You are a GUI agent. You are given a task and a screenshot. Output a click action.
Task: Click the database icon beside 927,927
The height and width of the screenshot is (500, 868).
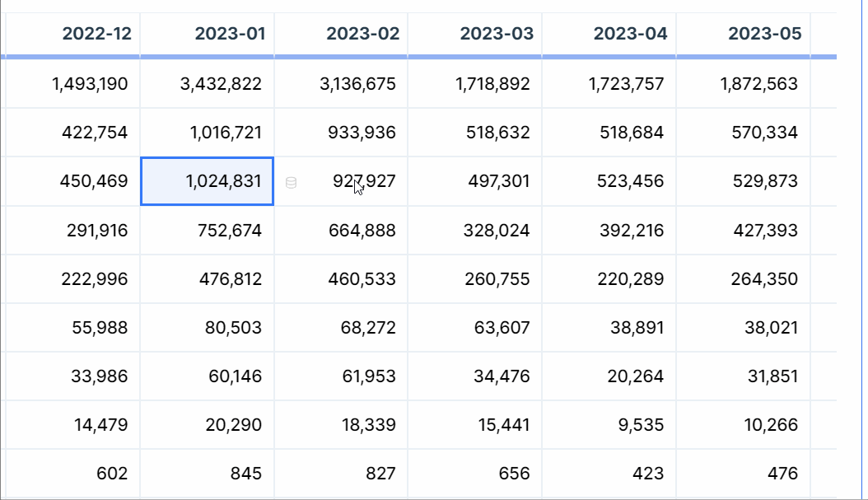(291, 182)
